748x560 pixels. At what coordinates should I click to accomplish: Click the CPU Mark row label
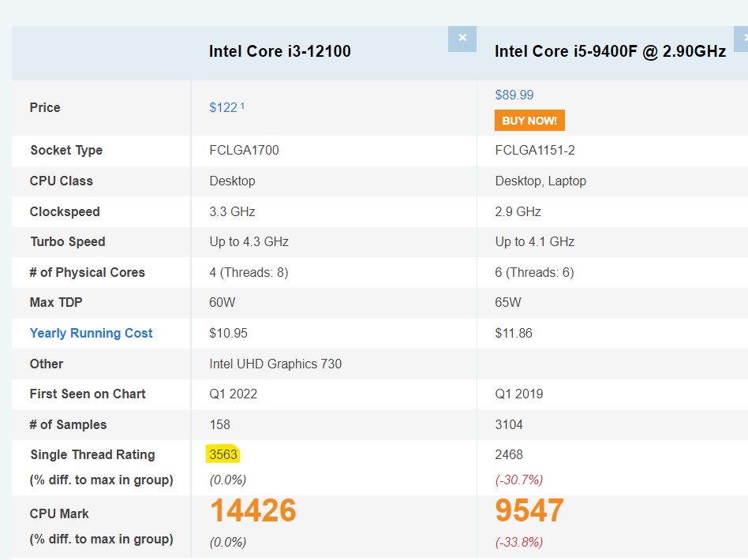(59, 513)
